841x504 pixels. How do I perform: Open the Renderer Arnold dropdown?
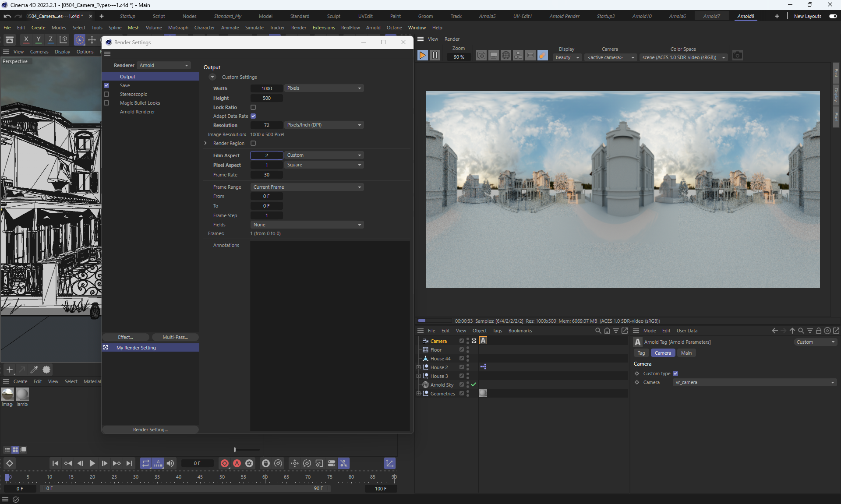[164, 65]
